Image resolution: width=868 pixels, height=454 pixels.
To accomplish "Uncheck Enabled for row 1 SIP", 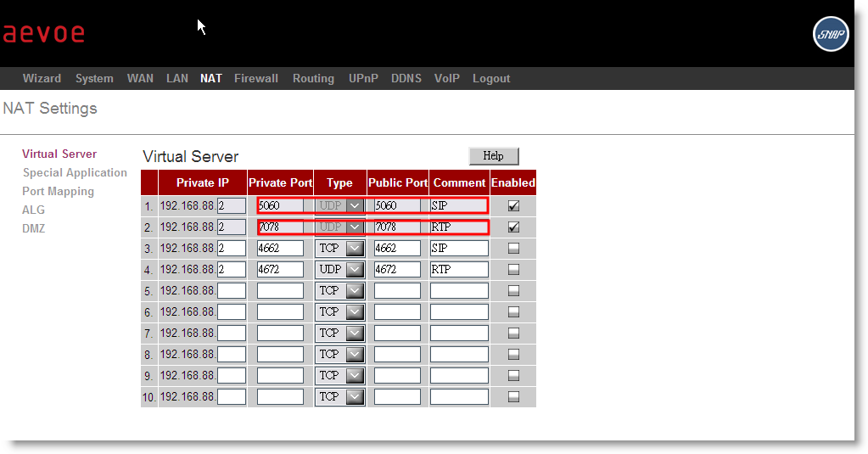I will click(513, 206).
